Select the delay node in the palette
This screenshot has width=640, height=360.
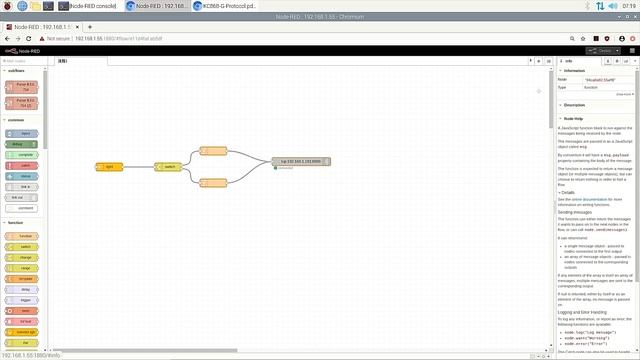click(x=22, y=289)
